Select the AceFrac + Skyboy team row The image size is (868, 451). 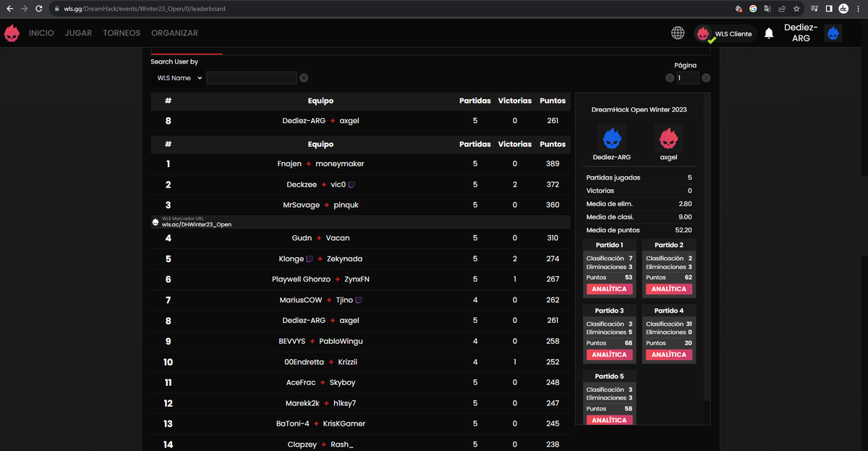(360, 382)
